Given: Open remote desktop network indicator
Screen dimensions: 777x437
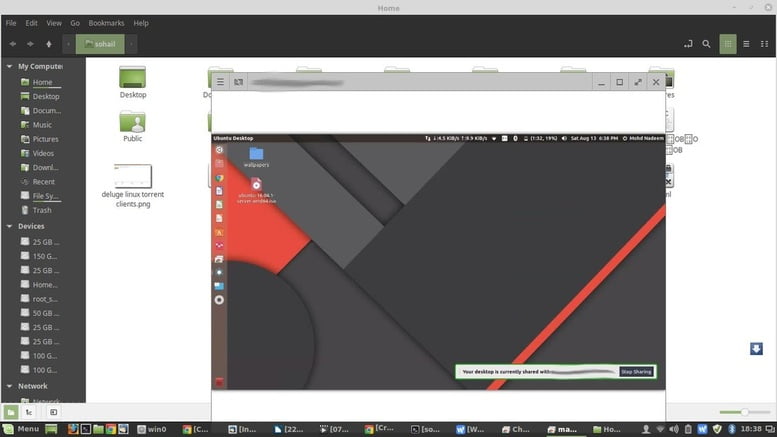Looking at the screenshot, I should pyautogui.click(x=494, y=139).
